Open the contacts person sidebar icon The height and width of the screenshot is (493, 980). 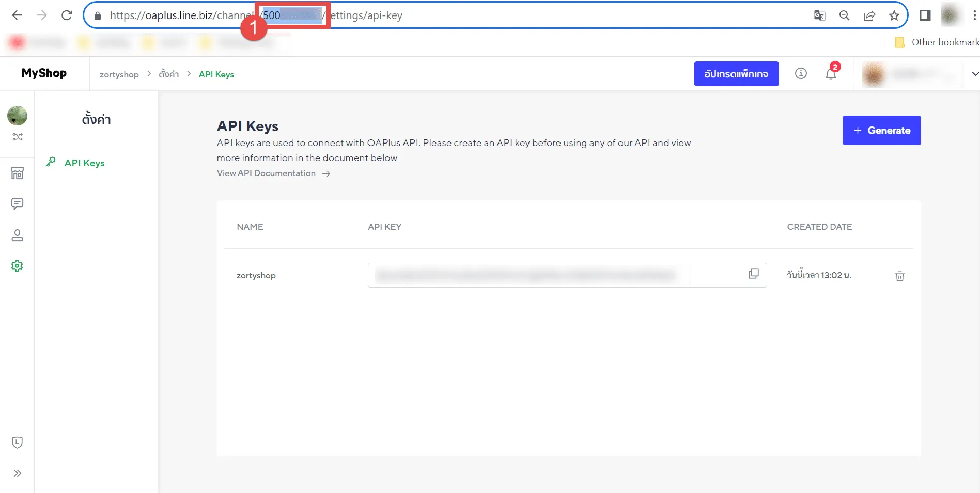tap(17, 235)
